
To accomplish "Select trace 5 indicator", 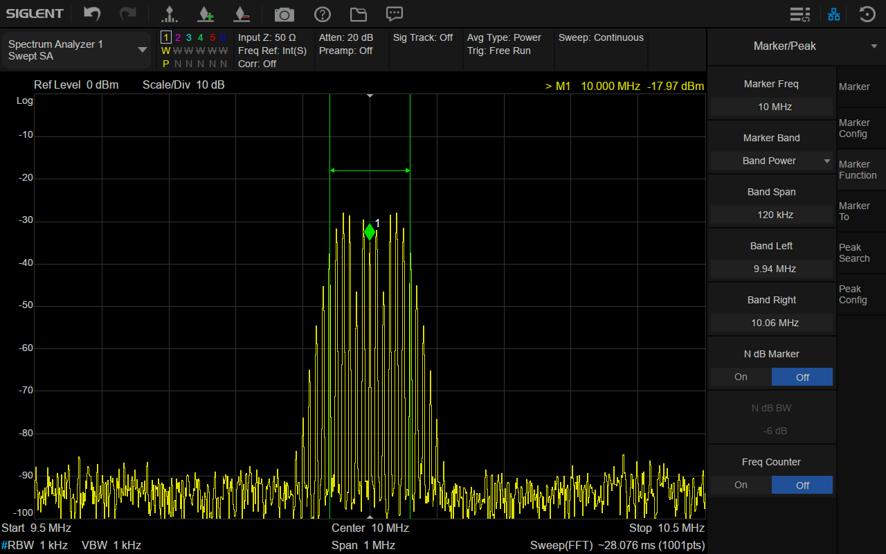I will coord(212,37).
